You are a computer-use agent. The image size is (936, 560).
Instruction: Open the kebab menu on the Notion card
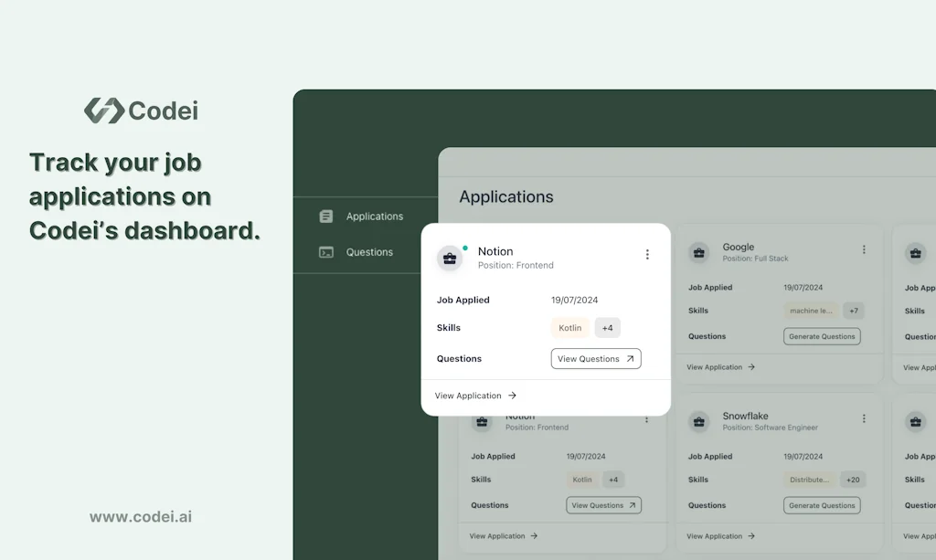(647, 254)
